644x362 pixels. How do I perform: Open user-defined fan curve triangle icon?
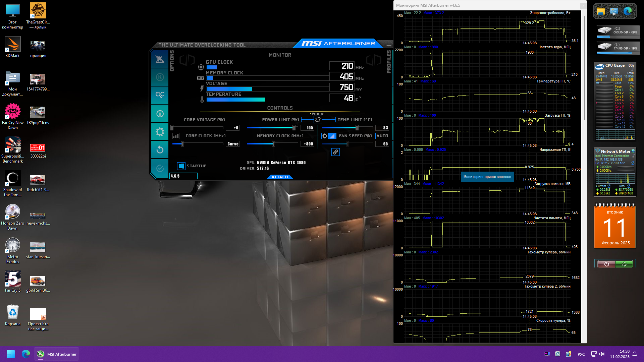332,136
